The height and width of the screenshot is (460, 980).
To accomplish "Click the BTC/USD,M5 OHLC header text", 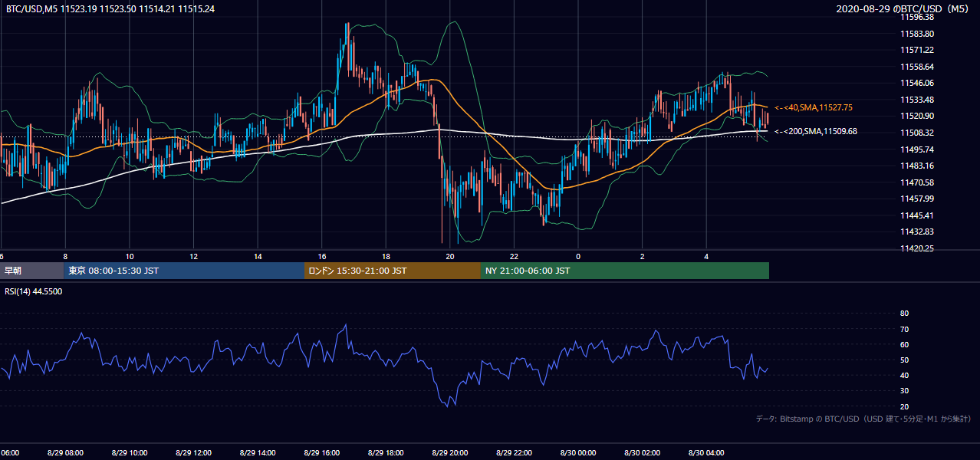I will point(110,9).
